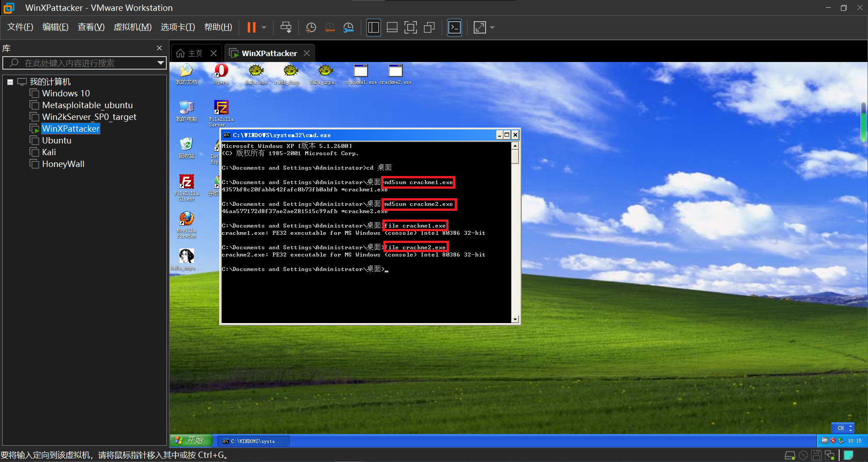Open the snapshot manager
This screenshot has height=462, width=868.
coord(348,28)
